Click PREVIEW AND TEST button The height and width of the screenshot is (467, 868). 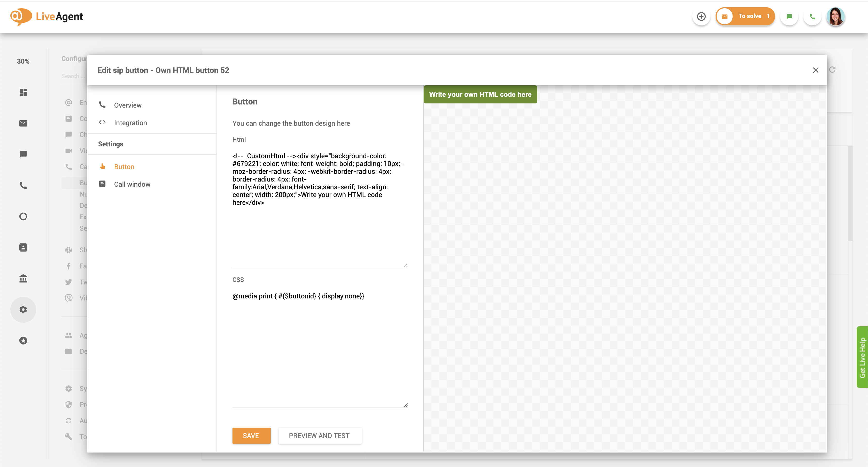319,435
